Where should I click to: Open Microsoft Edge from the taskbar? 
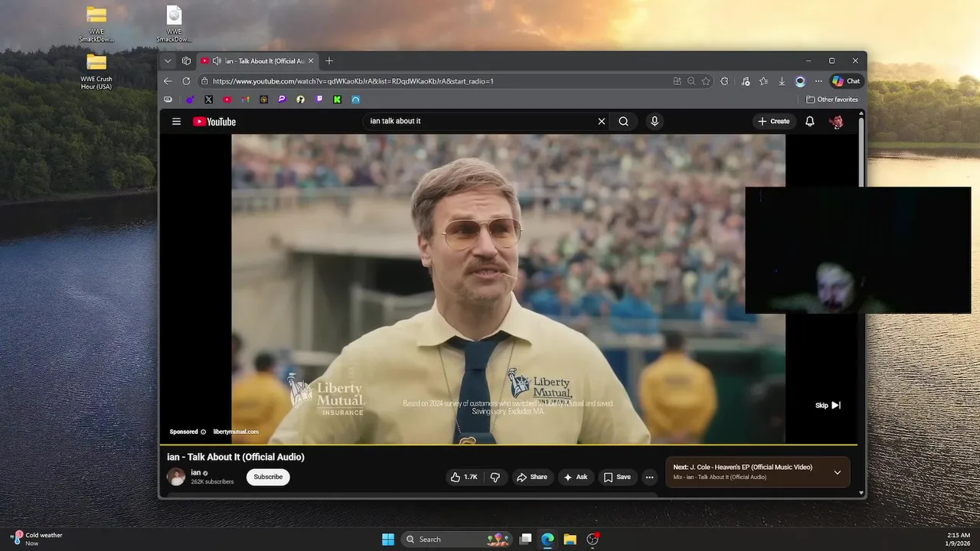[x=547, y=540]
